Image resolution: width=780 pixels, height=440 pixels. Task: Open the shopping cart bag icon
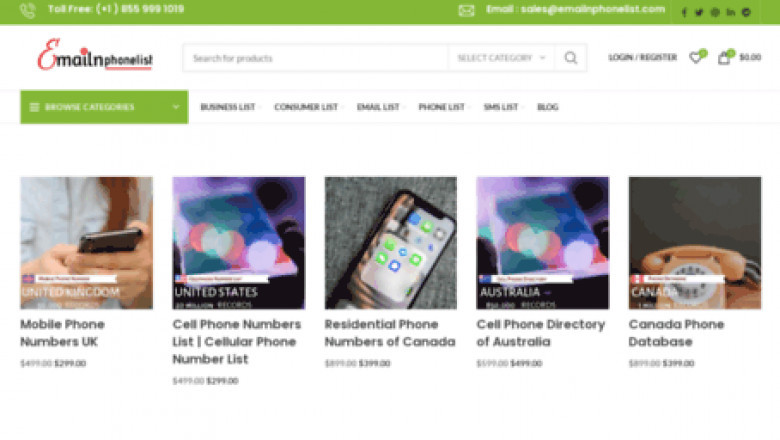coord(725,57)
